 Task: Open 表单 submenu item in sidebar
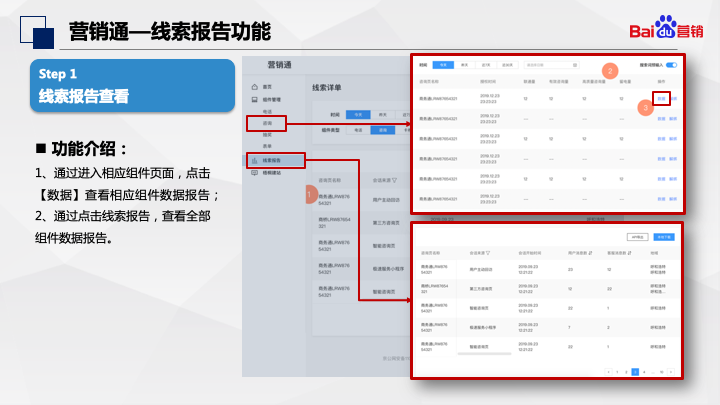tap(267, 146)
